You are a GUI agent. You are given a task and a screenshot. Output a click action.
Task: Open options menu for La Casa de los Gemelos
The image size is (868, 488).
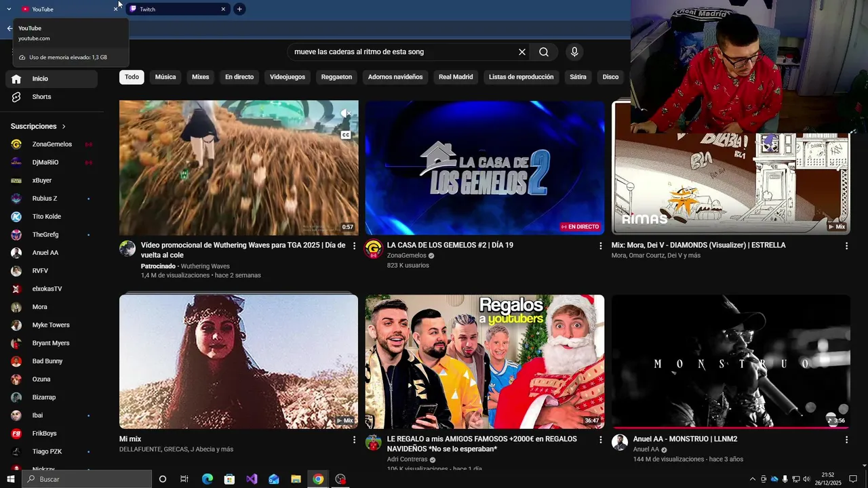[600, 246]
